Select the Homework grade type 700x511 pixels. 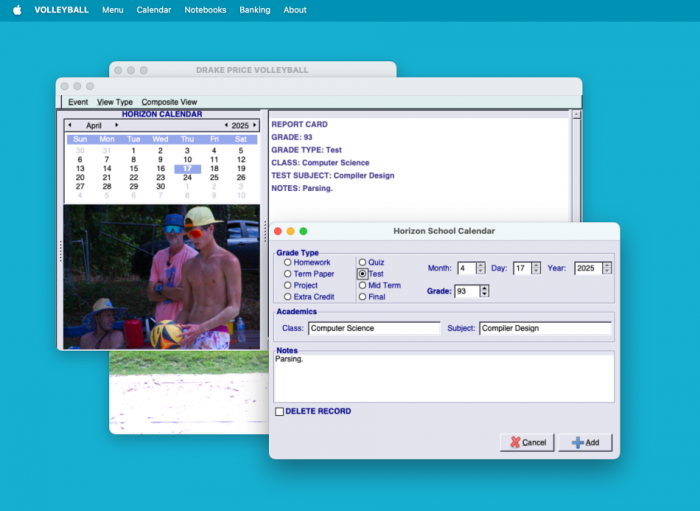click(x=289, y=262)
